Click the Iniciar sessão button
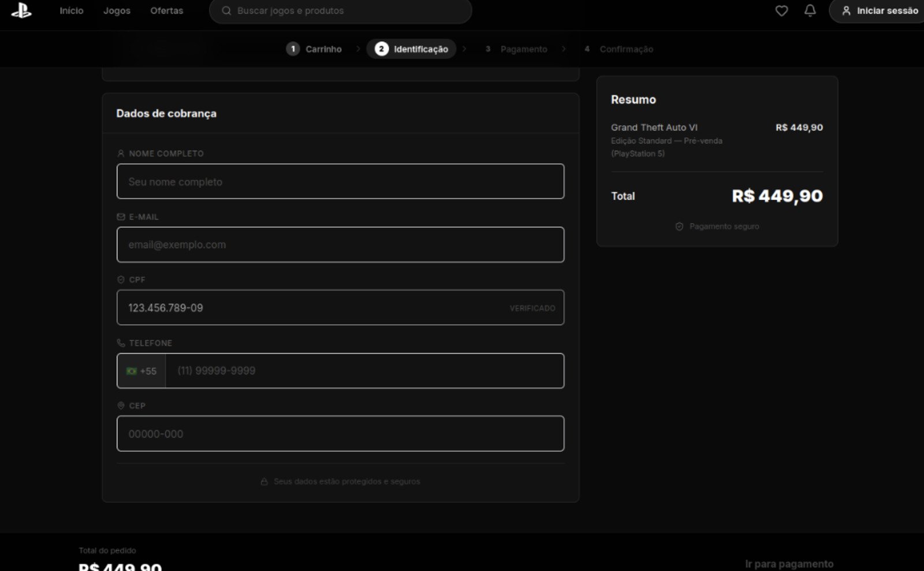Viewport: 924px width, 571px height. click(878, 11)
